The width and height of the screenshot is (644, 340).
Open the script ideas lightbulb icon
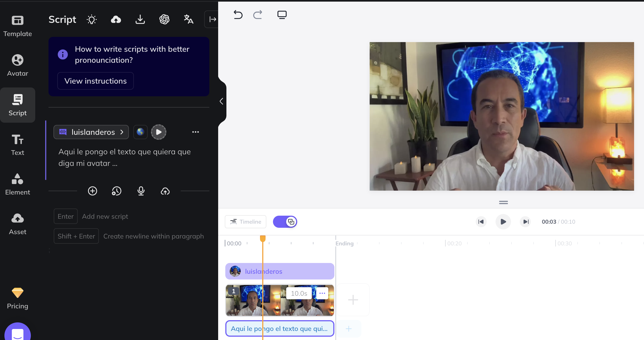(91, 19)
